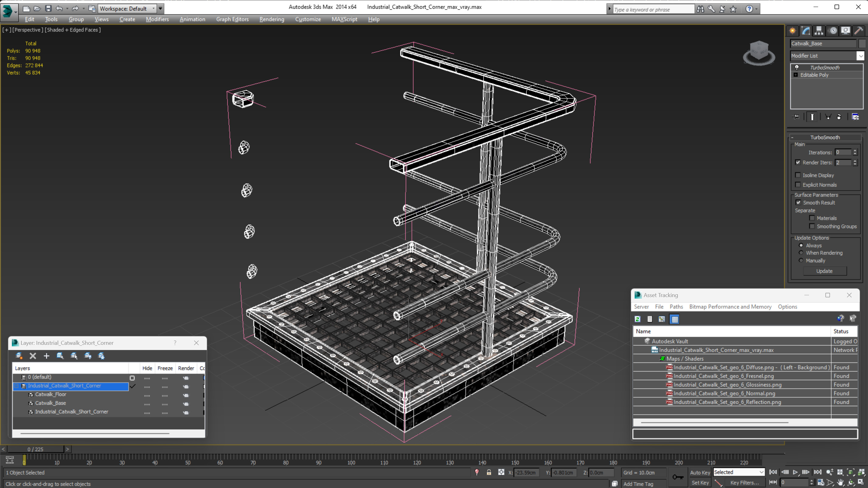This screenshot has height=488, width=868.
Task: Expand the Editable Poly stack entry
Action: [x=796, y=75]
